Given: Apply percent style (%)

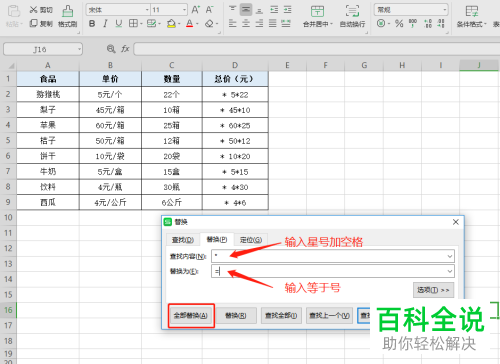Looking at the screenshot, I should (399, 24).
